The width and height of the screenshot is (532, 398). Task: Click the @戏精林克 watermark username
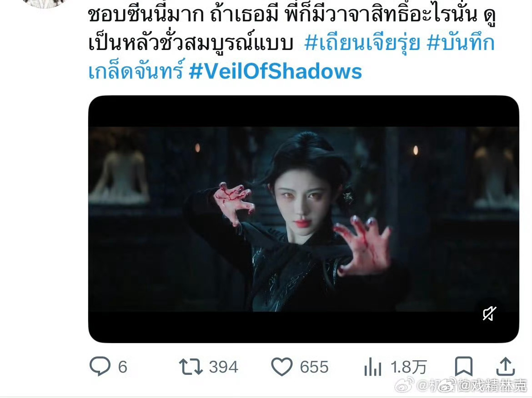click(493, 386)
